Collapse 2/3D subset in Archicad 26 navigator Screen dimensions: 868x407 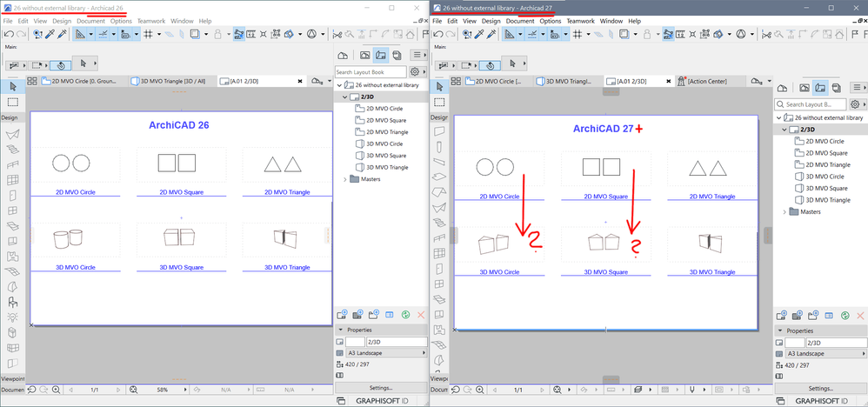pyautogui.click(x=345, y=97)
